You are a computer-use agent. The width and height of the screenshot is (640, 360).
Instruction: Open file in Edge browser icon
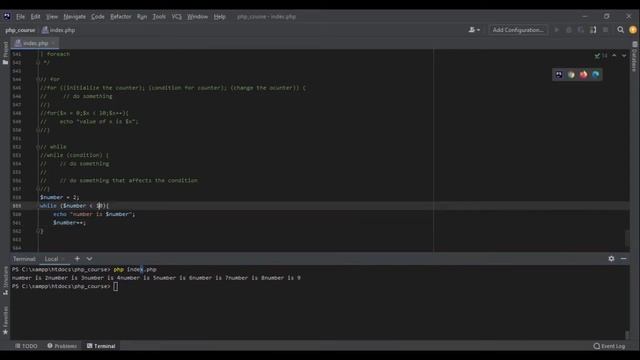click(596, 75)
